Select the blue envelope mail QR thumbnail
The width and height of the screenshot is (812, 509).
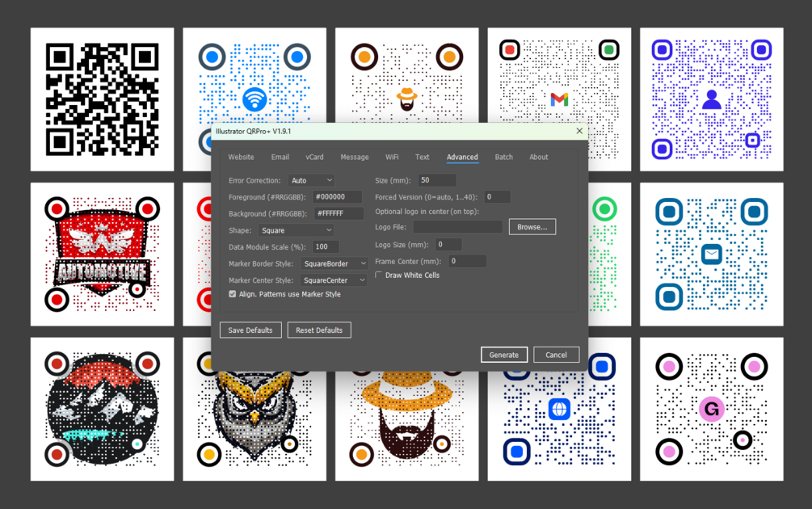[x=712, y=254]
